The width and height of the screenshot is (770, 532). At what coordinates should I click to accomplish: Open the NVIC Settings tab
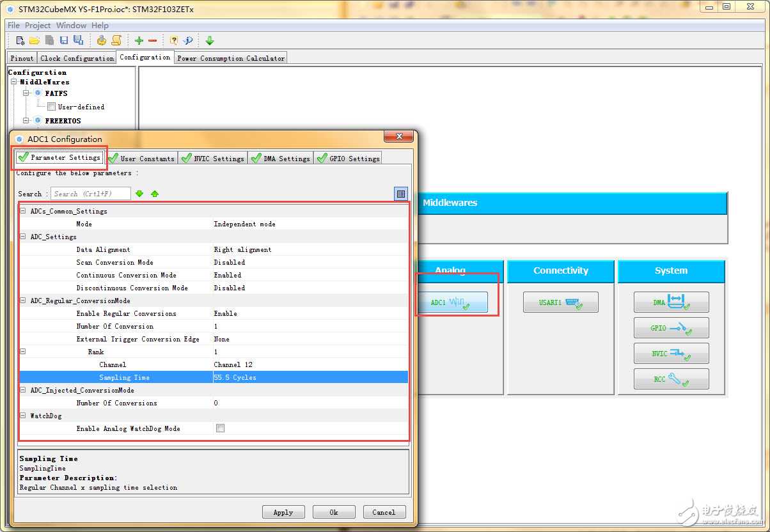[x=213, y=158]
